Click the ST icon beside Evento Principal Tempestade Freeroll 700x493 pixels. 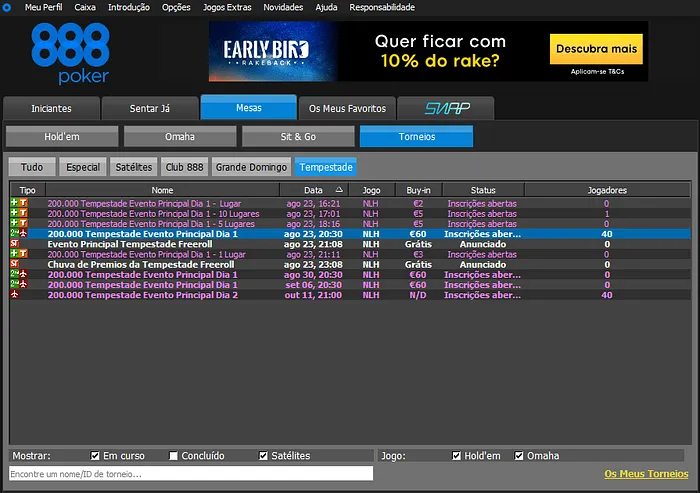14,244
